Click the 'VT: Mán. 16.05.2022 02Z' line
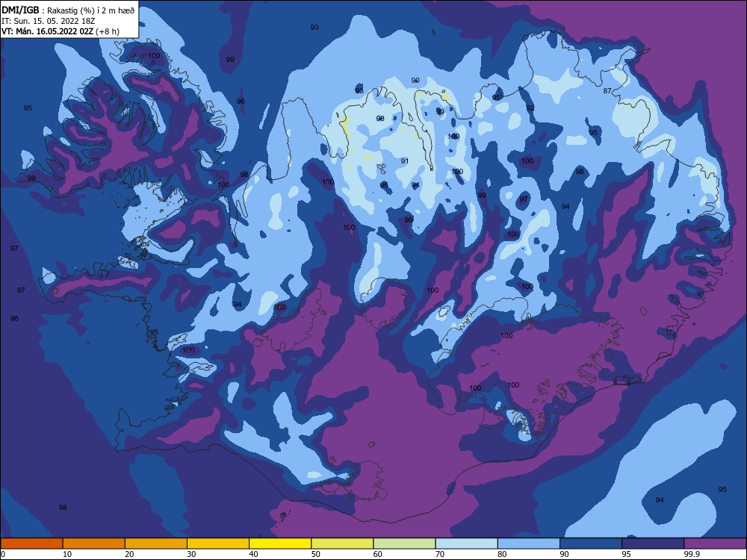747x560 pixels. [x=47, y=31]
